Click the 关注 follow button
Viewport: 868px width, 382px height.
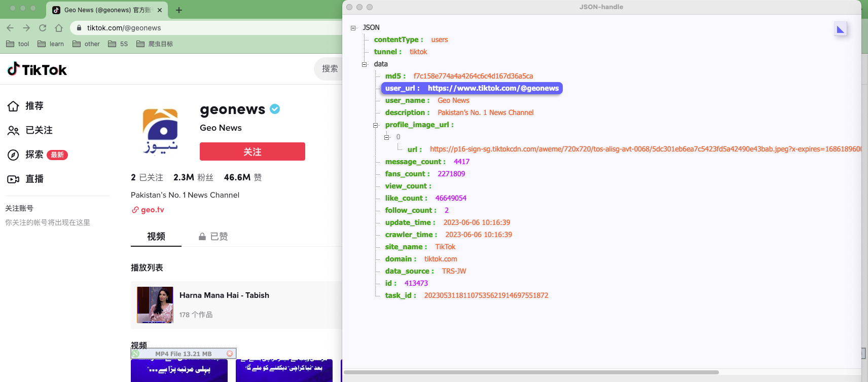(x=252, y=151)
